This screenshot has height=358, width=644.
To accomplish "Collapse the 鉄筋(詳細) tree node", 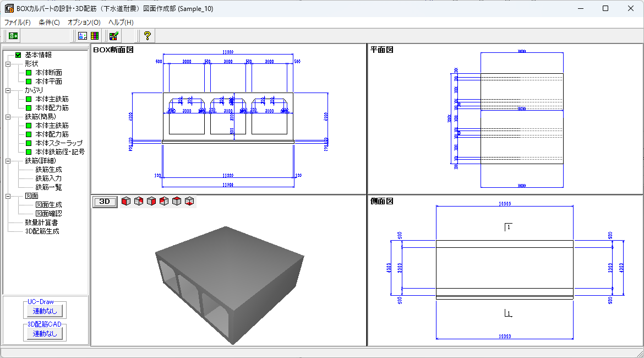I will click(x=8, y=161).
